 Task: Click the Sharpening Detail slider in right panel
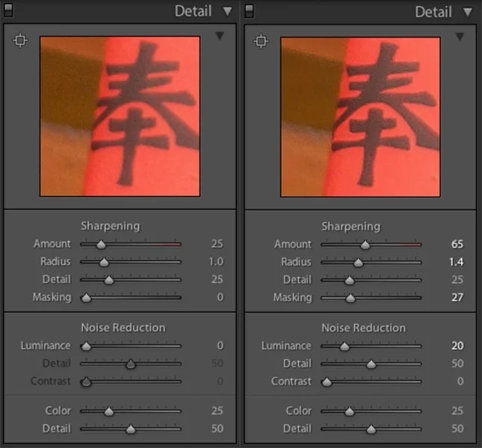tap(371, 280)
